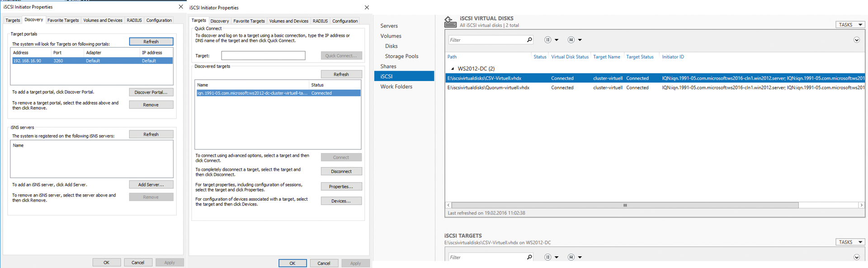
Task: Open list view options icon in iSCSI Targets panel
Action: pos(548,257)
